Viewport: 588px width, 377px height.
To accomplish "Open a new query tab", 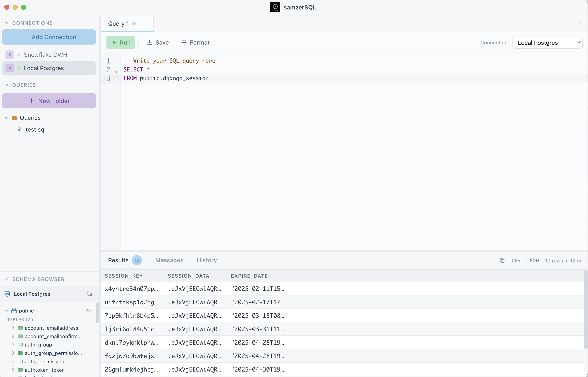I will (x=580, y=24).
